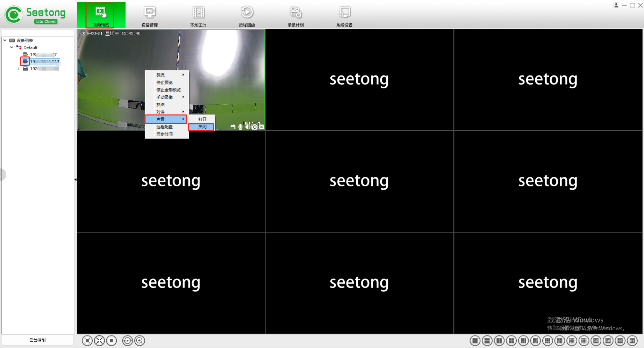Choose 同步时间 sync time entry
Image resolution: width=644 pixels, height=348 pixels.
(167, 134)
